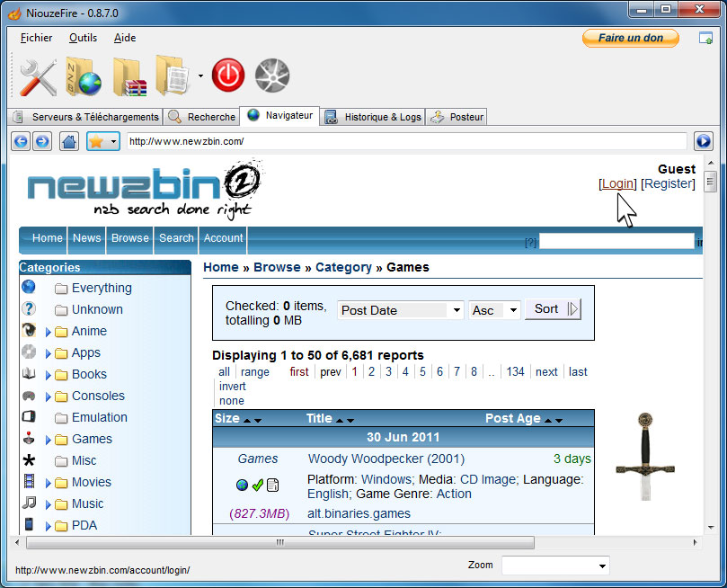Click the go arrow beside address bar
727x588 pixels.
pos(704,141)
